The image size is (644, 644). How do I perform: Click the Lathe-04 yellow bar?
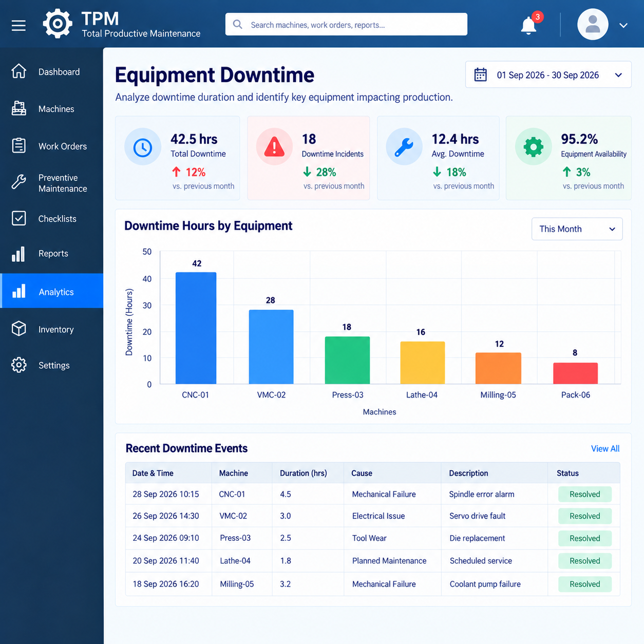[423, 363]
